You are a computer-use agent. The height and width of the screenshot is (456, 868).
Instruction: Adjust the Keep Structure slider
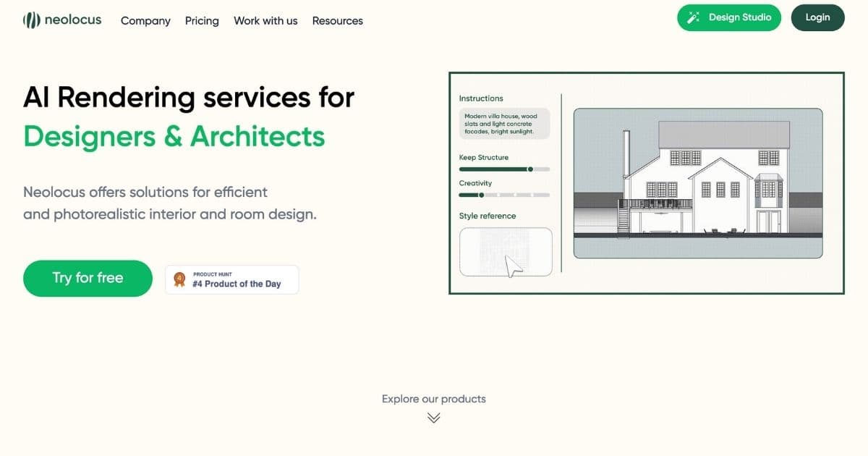coord(504,169)
